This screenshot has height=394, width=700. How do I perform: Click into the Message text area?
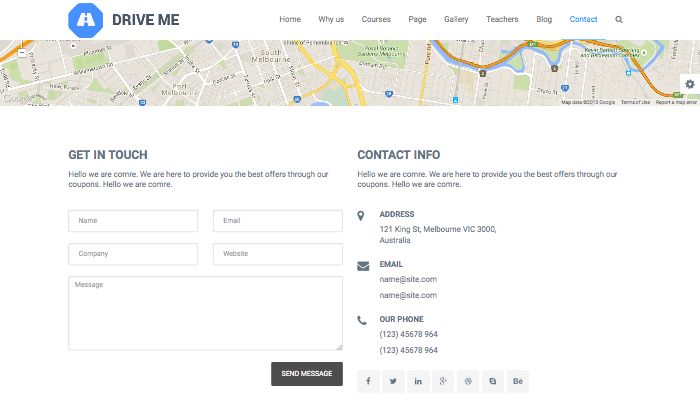pos(205,313)
